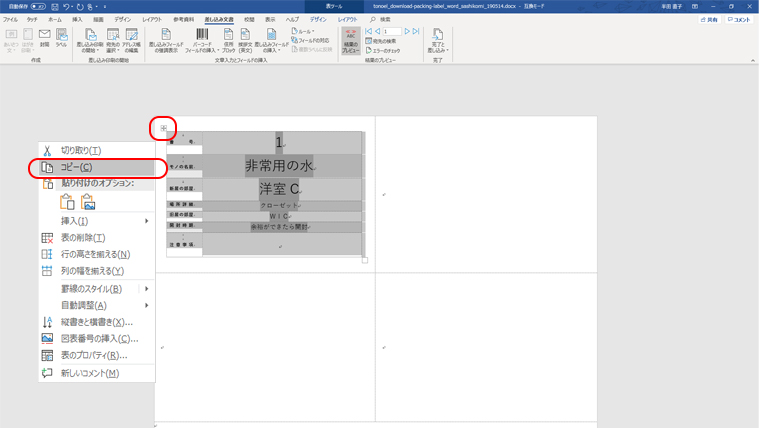Click the ラベル labels icon in the ribbon

[61, 39]
